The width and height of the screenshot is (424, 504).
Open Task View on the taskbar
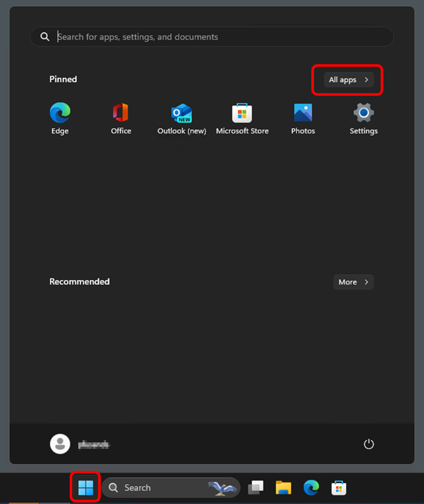coord(256,487)
